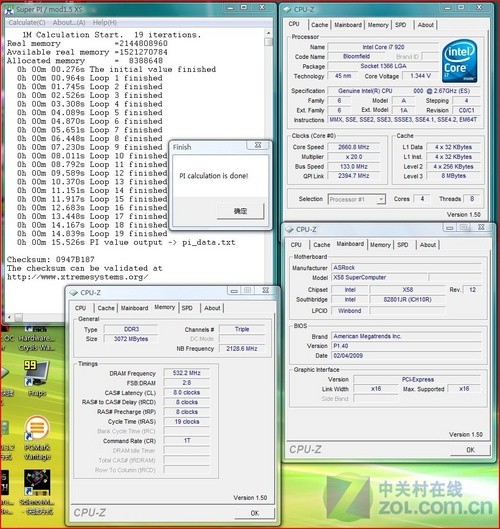
Task: Click the processor name Intel Core i7 920
Action: 383,47
